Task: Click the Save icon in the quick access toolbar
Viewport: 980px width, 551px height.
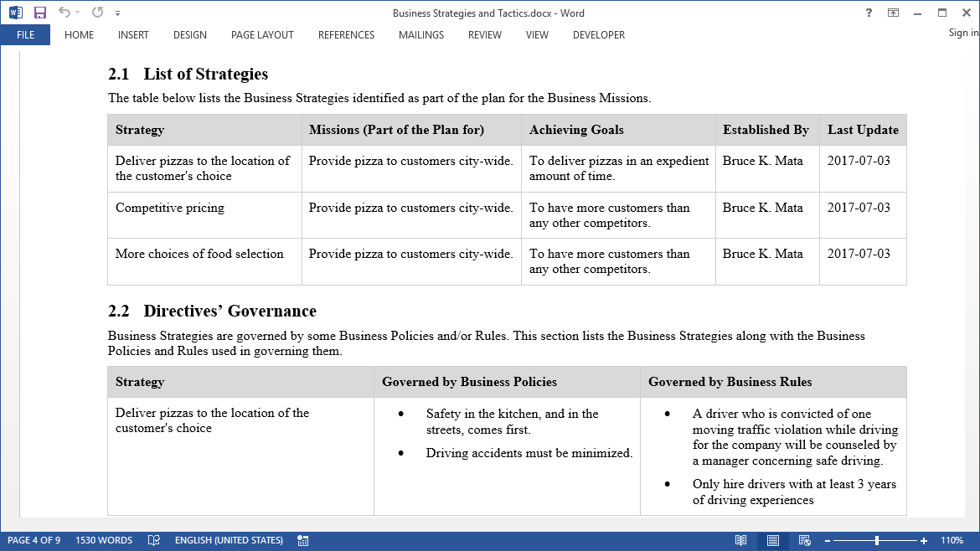Action: [x=40, y=13]
